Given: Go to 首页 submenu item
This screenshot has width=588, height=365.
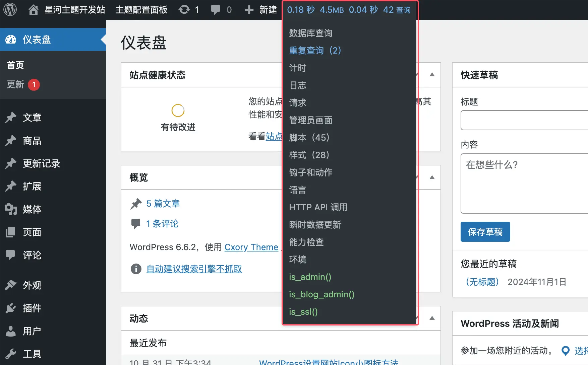Looking at the screenshot, I should [15, 65].
